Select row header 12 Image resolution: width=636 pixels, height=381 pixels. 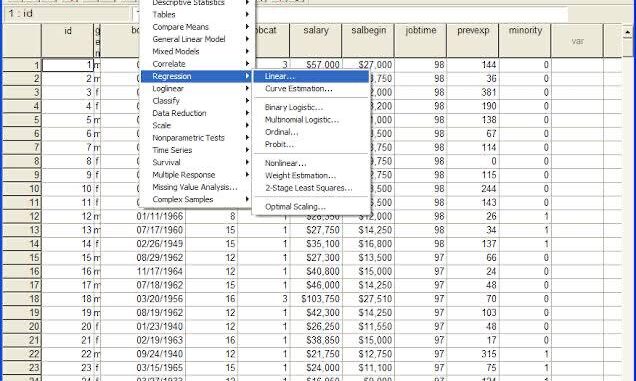[22, 216]
